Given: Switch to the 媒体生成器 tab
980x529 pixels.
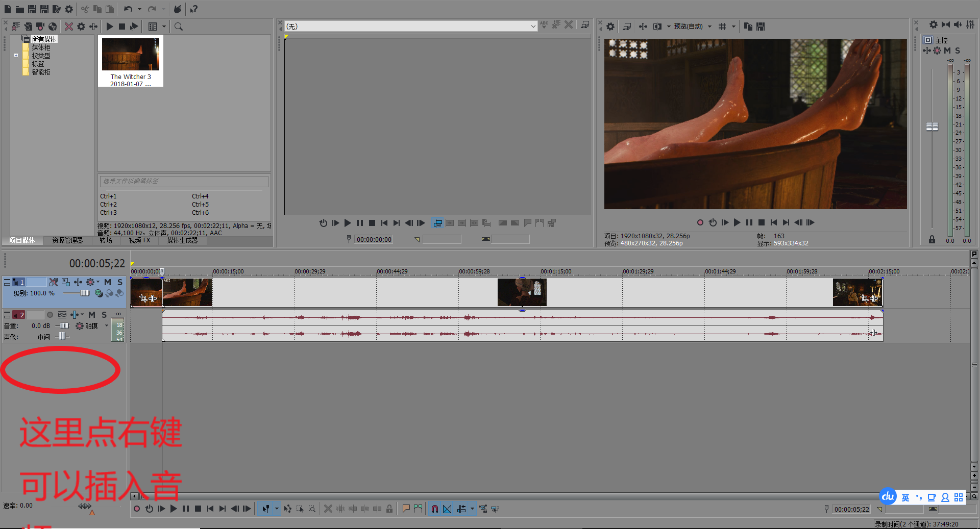Looking at the screenshot, I should (x=182, y=240).
